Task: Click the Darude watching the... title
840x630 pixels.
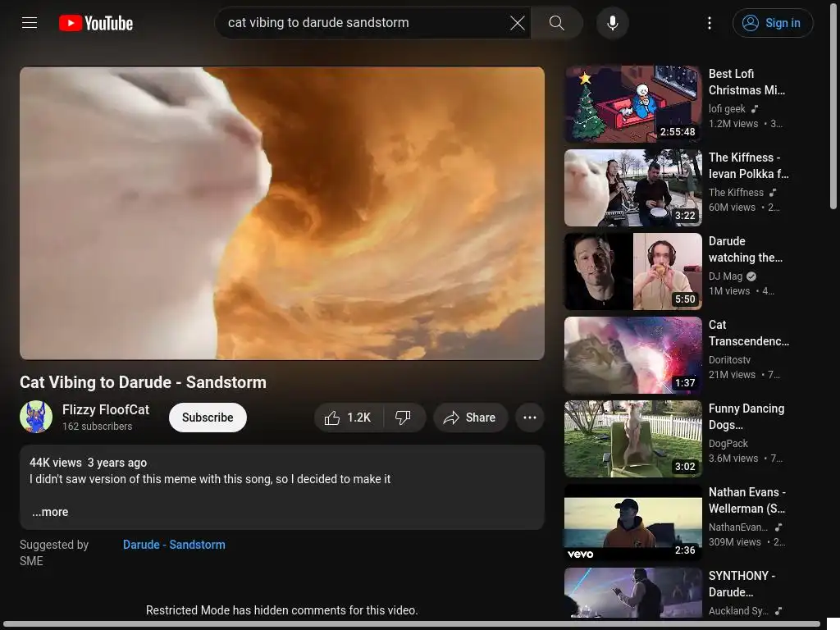Action: (x=745, y=249)
